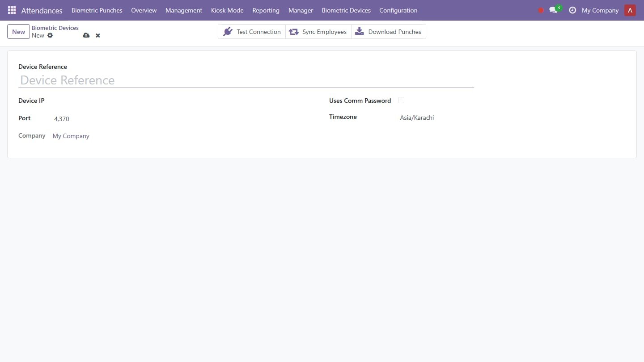This screenshot has height=362, width=644.
Task: Open the Biometric Punches menu
Action: pyautogui.click(x=97, y=10)
